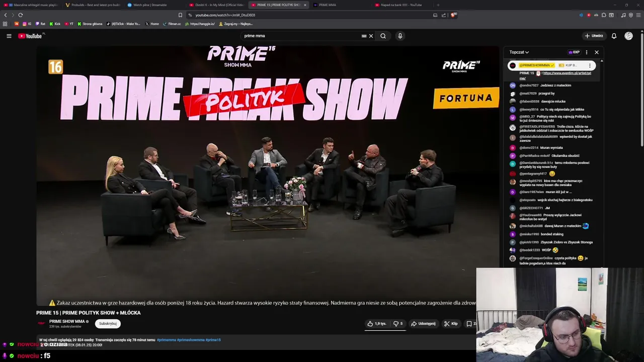Screen dimensions: 644x362
Task: Open the browser share icon in address bar
Action: (444, 15)
